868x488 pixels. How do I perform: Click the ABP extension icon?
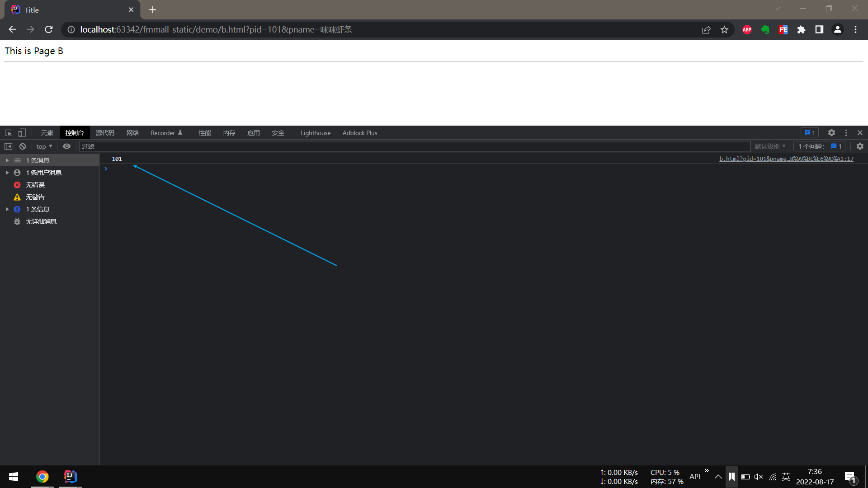[x=747, y=30]
